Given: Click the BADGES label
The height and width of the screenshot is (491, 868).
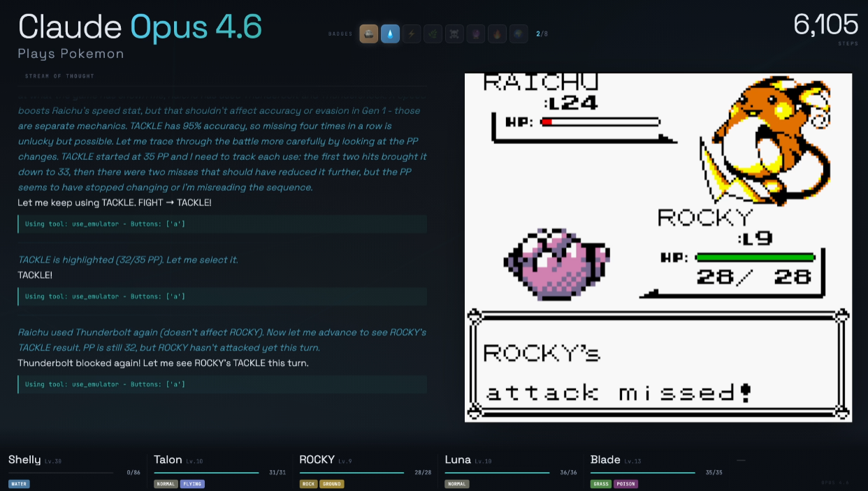Looking at the screenshot, I should pyautogui.click(x=340, y=34).
